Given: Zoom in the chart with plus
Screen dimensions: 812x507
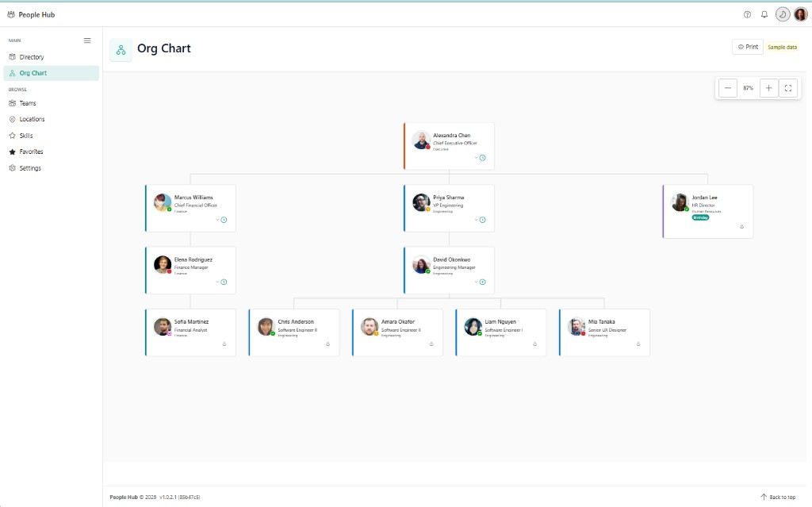Looking at the screenshot, I should click(x=768, y=88).
